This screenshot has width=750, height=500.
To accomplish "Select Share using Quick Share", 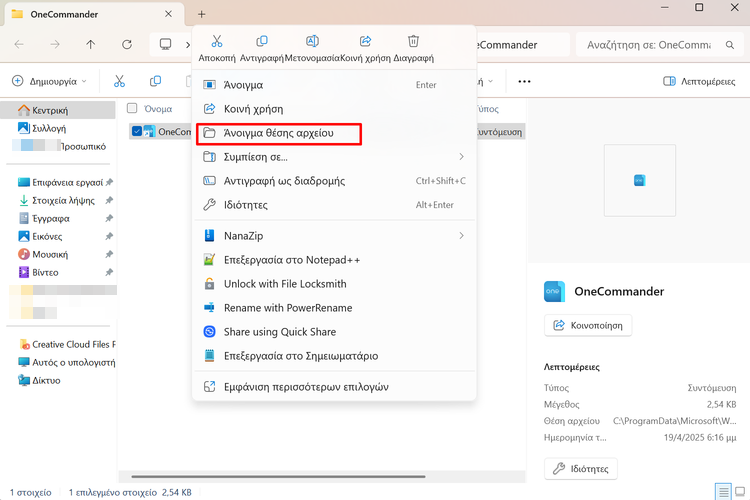I will 334,332.
